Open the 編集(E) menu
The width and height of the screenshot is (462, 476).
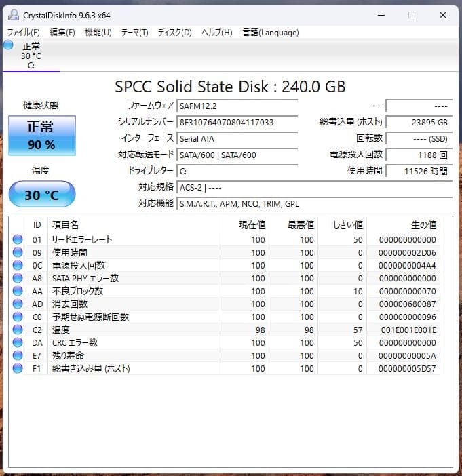(x=62, y=32)
